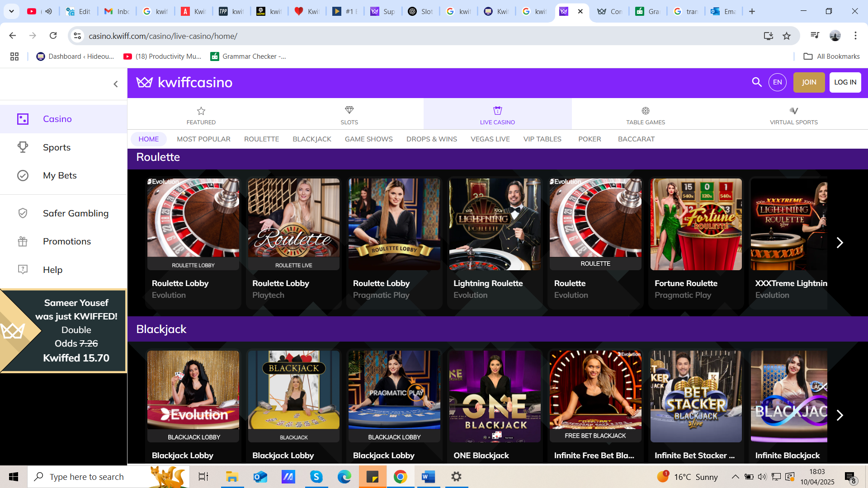Select BLACKJACK category tab
This screenshot has width=868, height=488.
coord(312,139)
